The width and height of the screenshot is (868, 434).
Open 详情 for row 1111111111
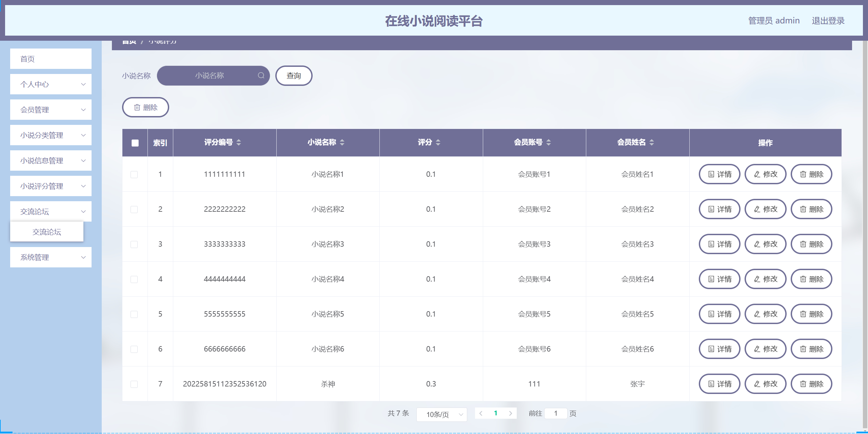coord(719,174)
